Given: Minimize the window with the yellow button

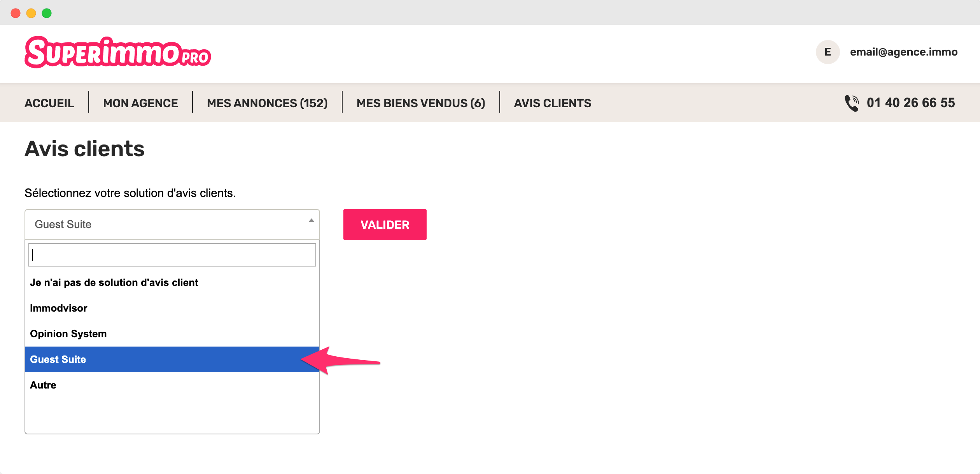Looking at the screenshot, I should pyautogui.click(x=31, y=13).
